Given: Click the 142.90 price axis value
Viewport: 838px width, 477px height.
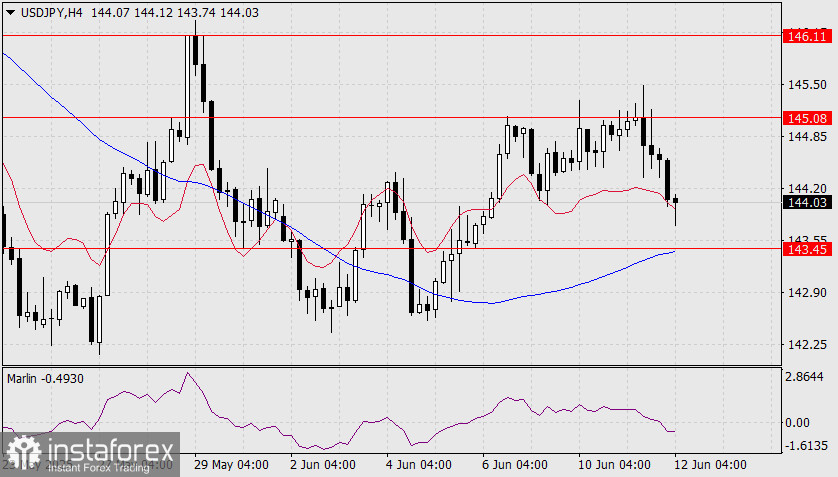Looking at the screenshot, I should point(807,293).
